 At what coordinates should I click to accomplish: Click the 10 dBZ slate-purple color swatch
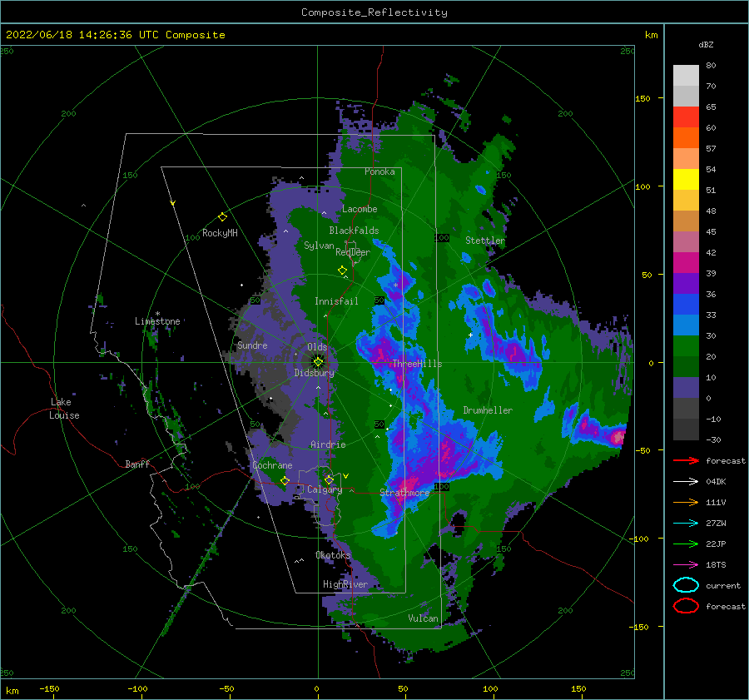tap(686, 388)
